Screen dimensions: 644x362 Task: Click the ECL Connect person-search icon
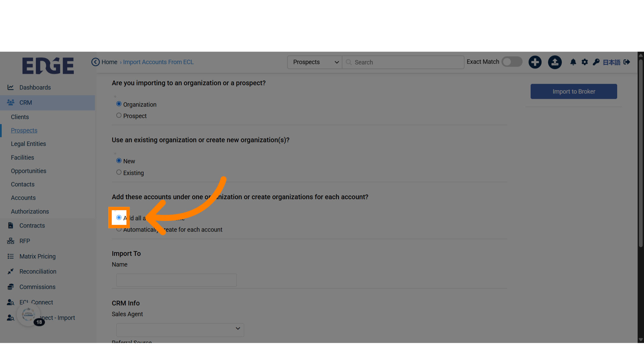click(x=11, y=302)
